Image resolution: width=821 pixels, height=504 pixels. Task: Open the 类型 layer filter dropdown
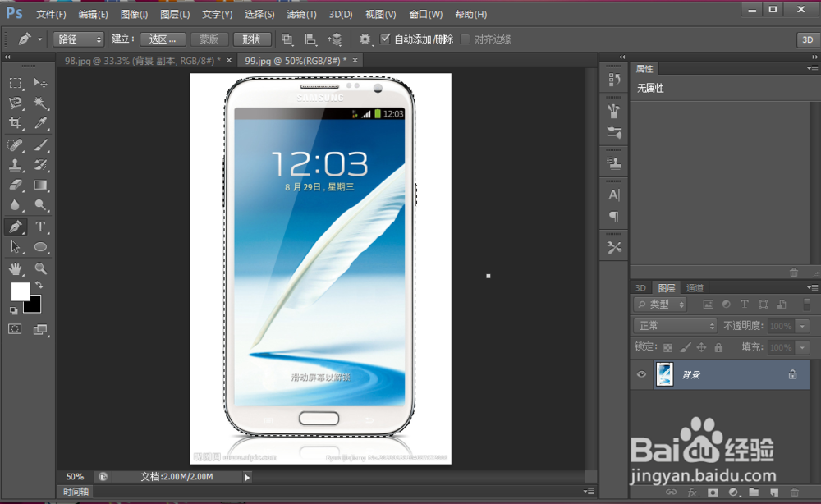tap(660, 304)
